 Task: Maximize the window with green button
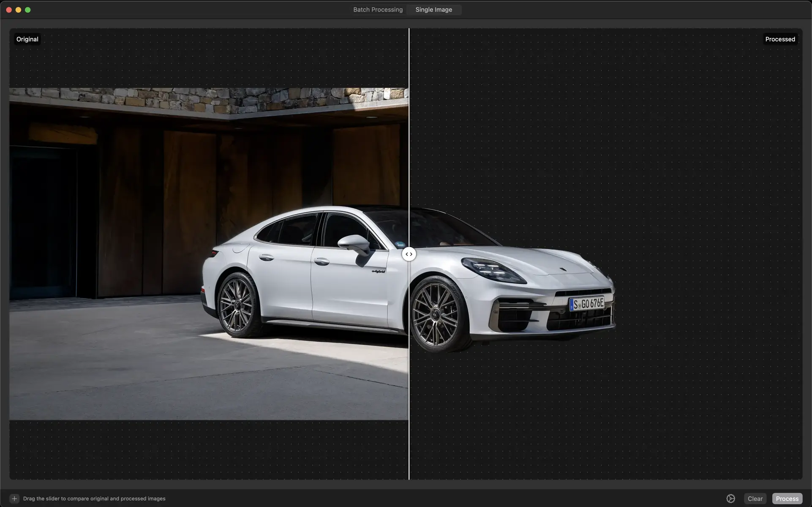pos(28,10)
